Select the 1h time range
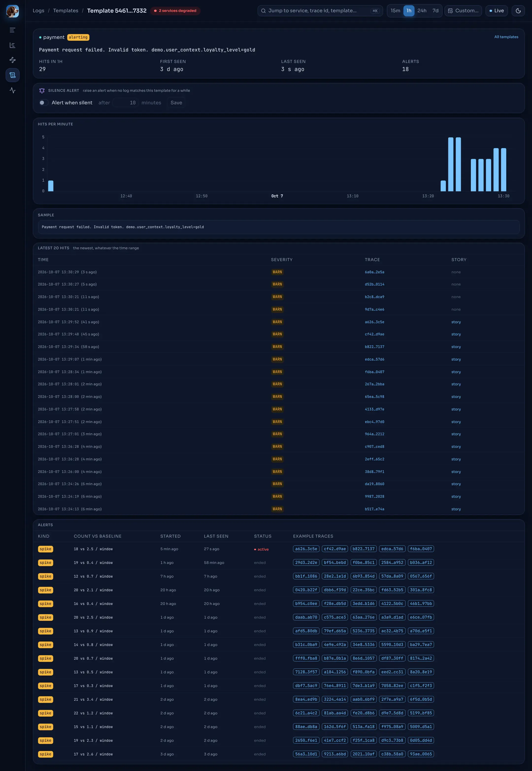The height and width of the screenshot is (771, 532). click(409, 11)
